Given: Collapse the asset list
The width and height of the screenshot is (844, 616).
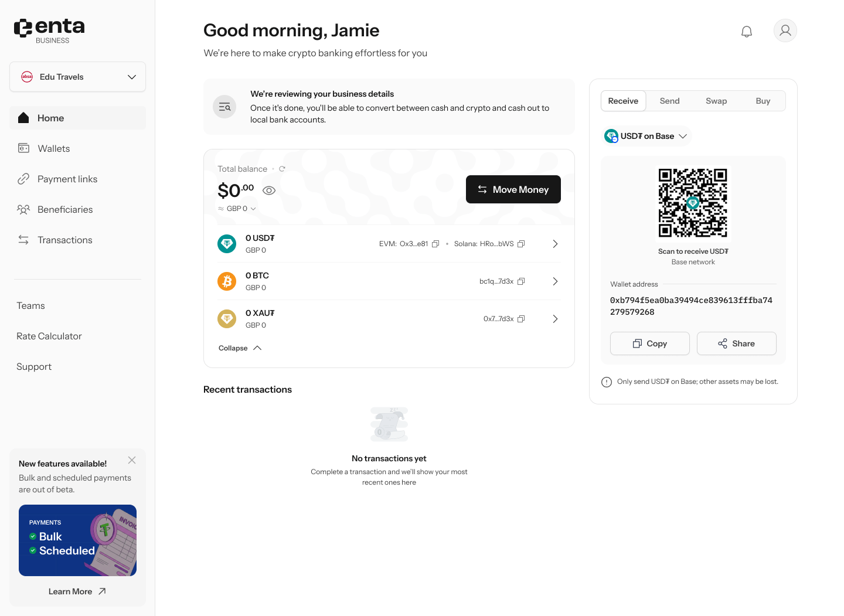Looking at the screenshot, I should [240, 348].
